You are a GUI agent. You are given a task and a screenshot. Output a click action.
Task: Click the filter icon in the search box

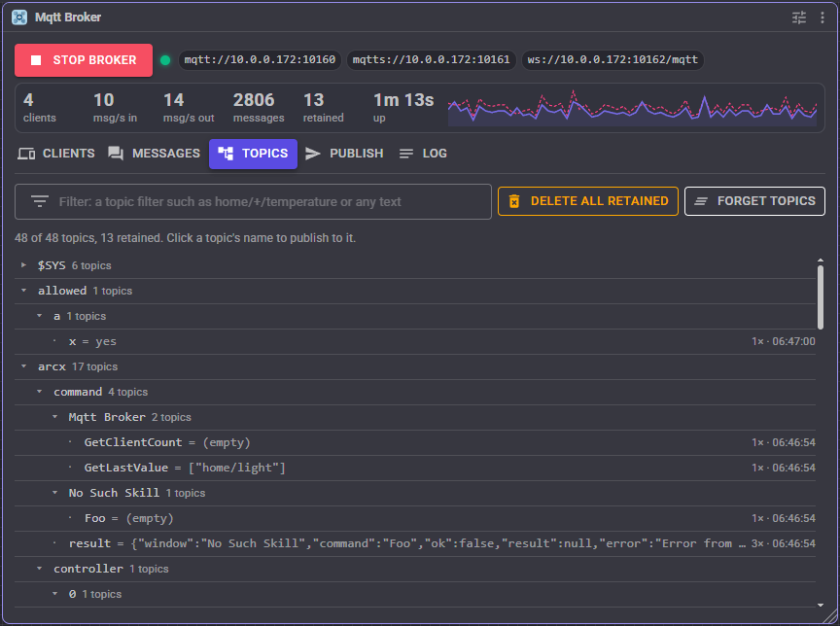pyautogui.click(x=40, y=202)
